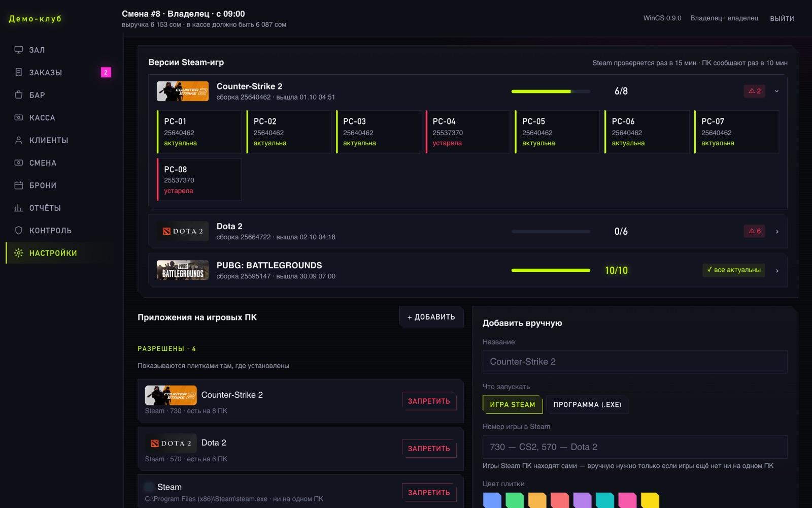Click the PC-05 version card
This screenshot has height=508, width=812.
557,132
